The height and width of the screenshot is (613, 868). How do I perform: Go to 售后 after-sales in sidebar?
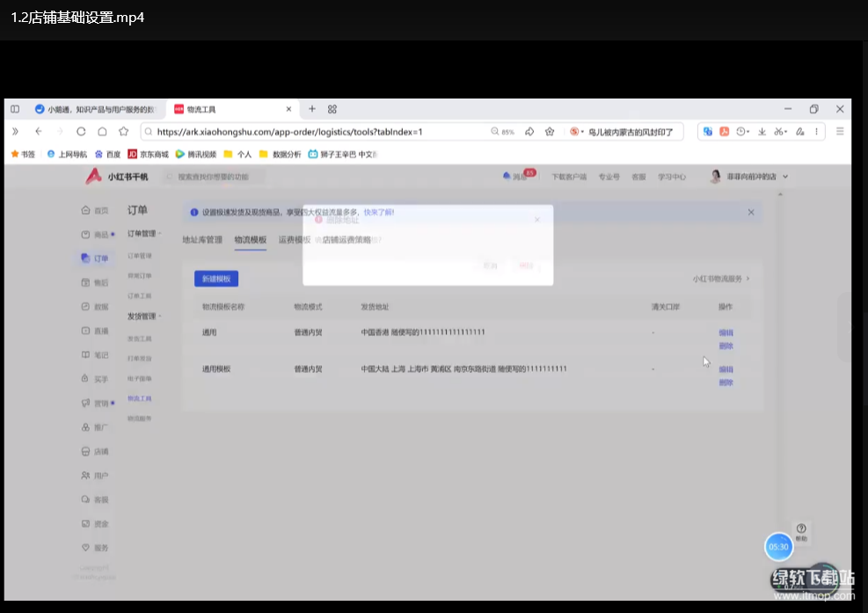95,283
